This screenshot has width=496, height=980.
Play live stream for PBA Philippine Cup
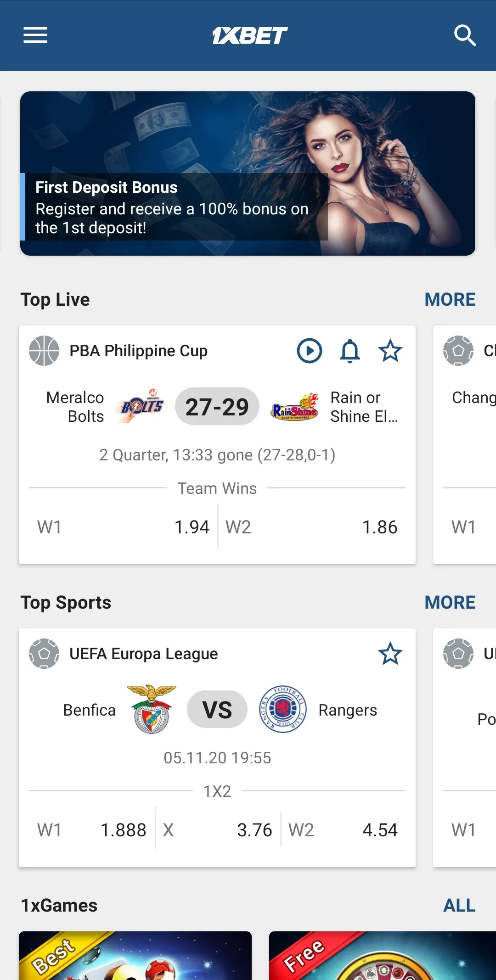tap(310, 351)
